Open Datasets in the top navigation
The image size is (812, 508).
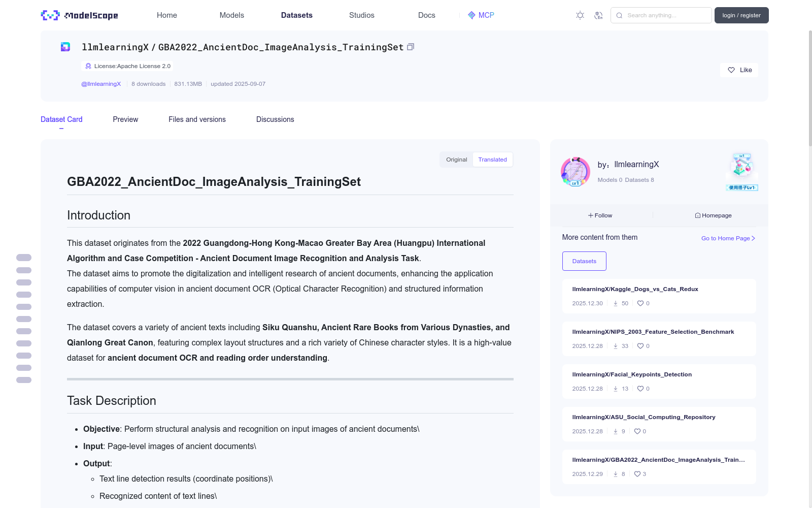coord(297,15)
